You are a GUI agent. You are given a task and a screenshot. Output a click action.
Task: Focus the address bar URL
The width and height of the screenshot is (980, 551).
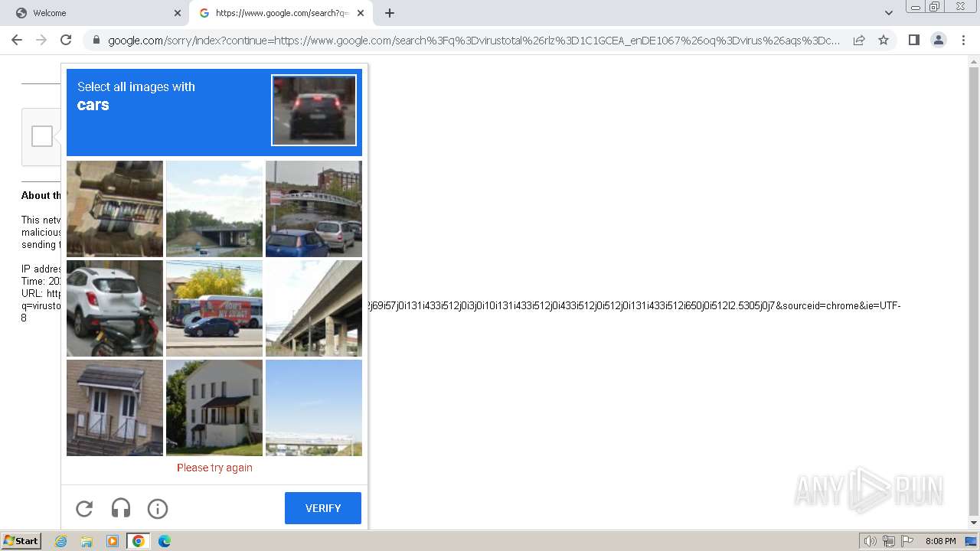(x=474, y=41)
